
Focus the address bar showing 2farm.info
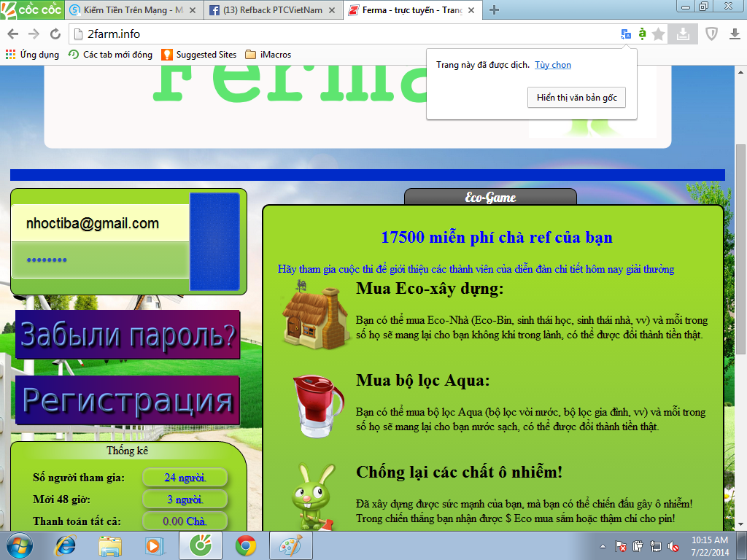click(x=343, y=34)
